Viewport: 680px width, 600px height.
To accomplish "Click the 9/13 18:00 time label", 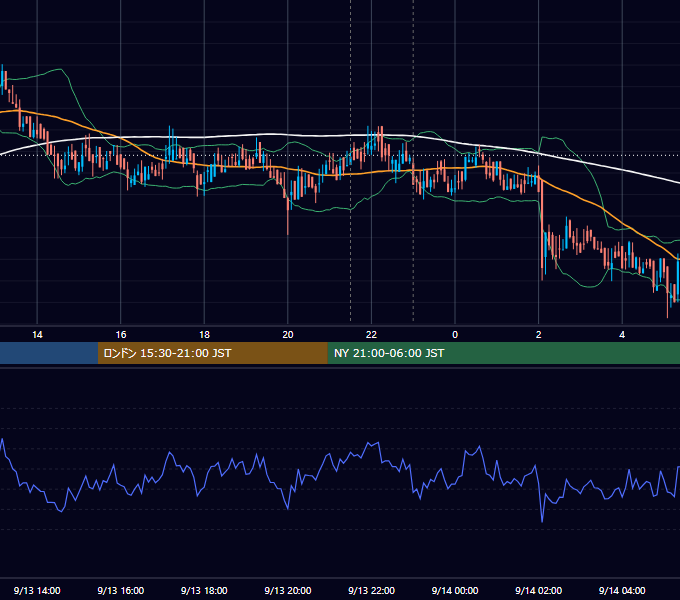I will tap(204, 590).
